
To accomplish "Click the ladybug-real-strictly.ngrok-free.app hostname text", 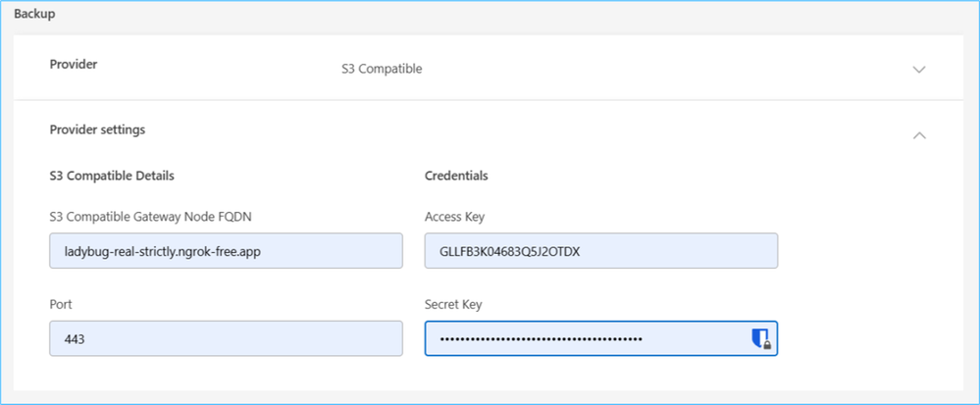I will [x=162, y=251].
